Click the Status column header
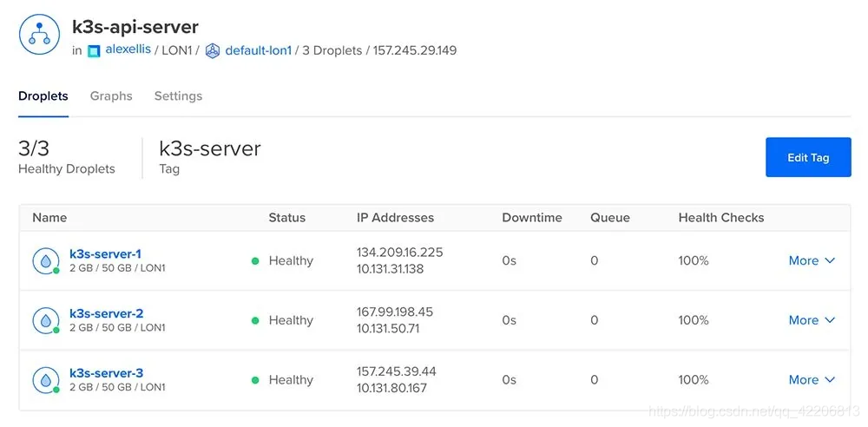The image size is (868, 427). 286,218
